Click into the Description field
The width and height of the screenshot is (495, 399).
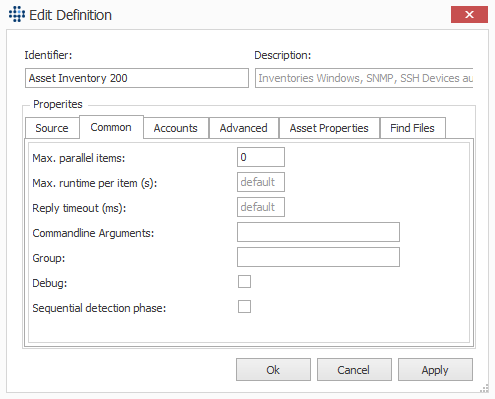[x=364, y=78]
